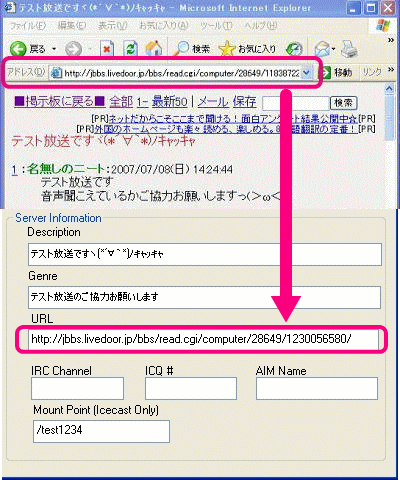This screenshot has width=400, height=480.
Task: Click the 移動 Go button
Action: pos(336,72)
